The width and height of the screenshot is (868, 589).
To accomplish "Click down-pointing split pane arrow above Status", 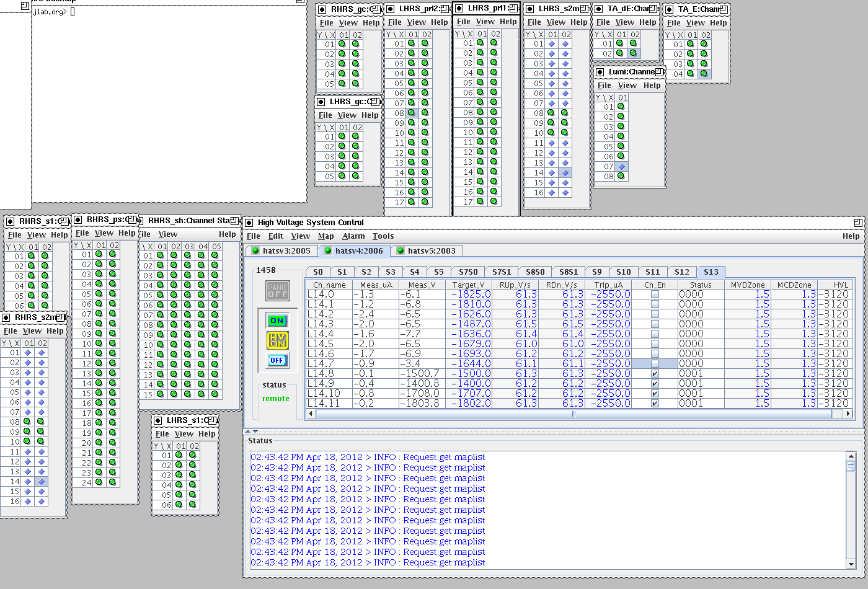I will click(255, 431).
